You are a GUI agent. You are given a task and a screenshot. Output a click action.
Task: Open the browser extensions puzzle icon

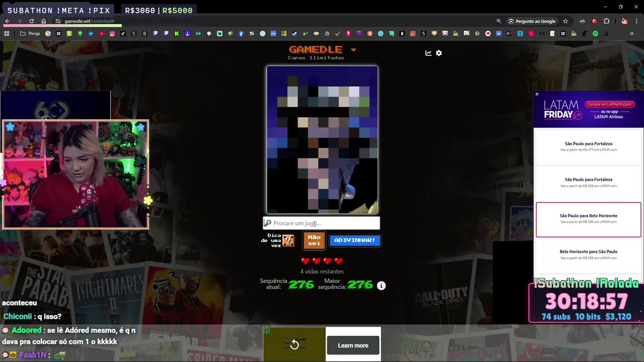[606, 21]
